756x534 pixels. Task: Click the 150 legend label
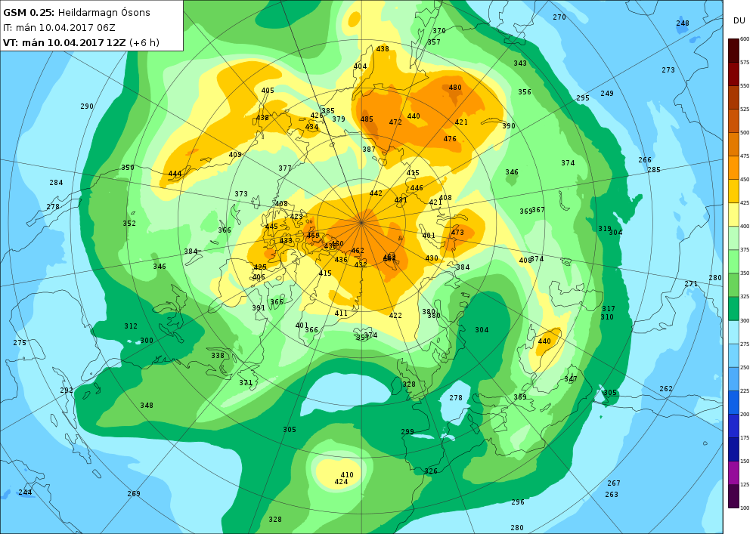click(745, 461)
